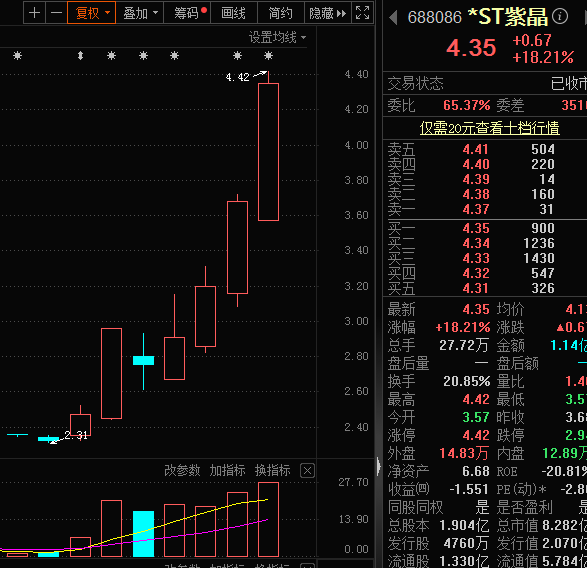Click the 买四 price 4.32
This screenshot has width=587, height=568.
[475, 273]
